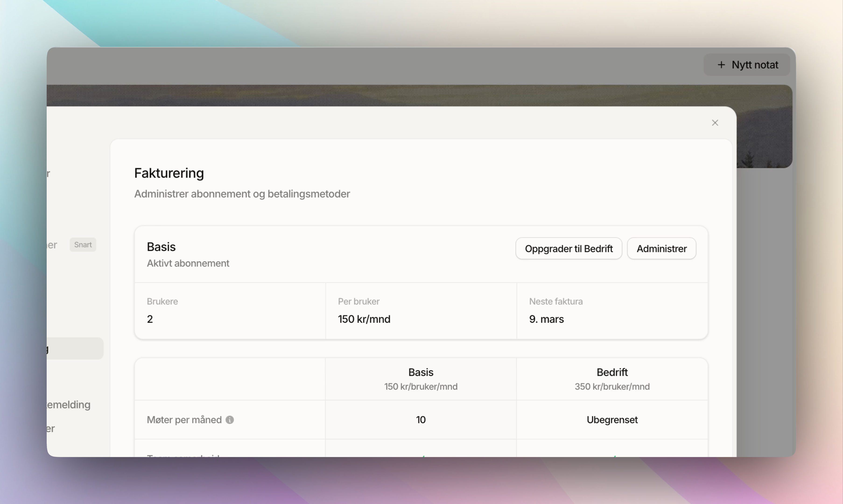This screenshot has width=843, height=504.
Task: Click the Møter per måned row label
Action: point(184,420)
